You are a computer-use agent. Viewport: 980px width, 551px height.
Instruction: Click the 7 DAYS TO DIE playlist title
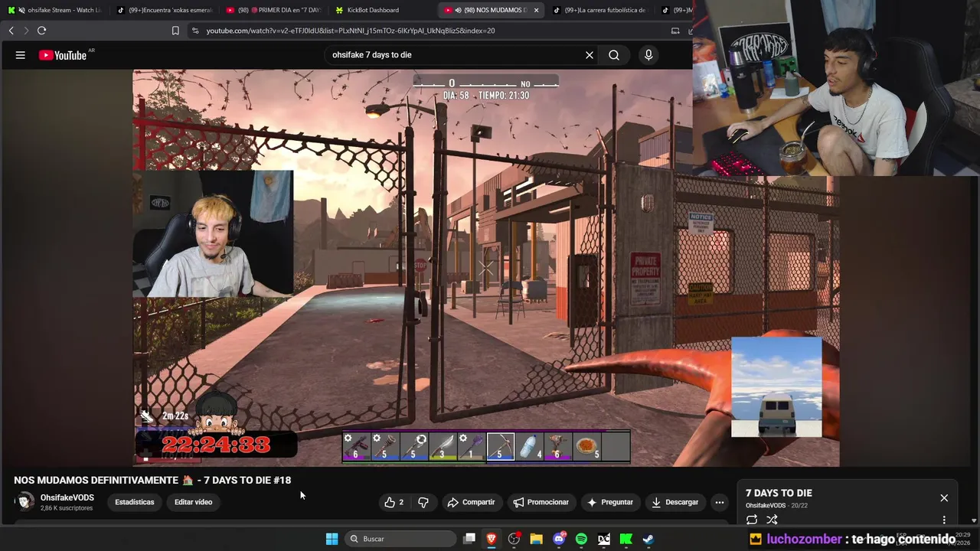tap(779, 493)
